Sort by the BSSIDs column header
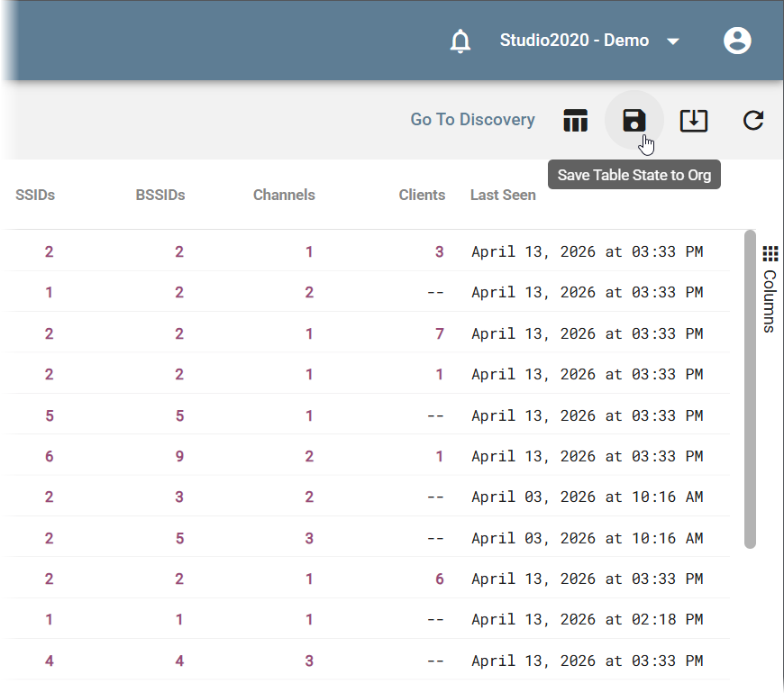784x693 pixels. point(160,195)
